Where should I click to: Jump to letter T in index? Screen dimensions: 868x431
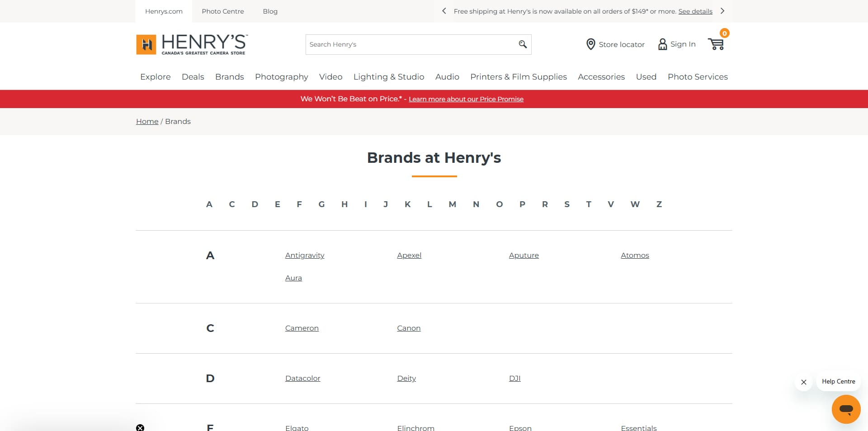click(589, 204)
